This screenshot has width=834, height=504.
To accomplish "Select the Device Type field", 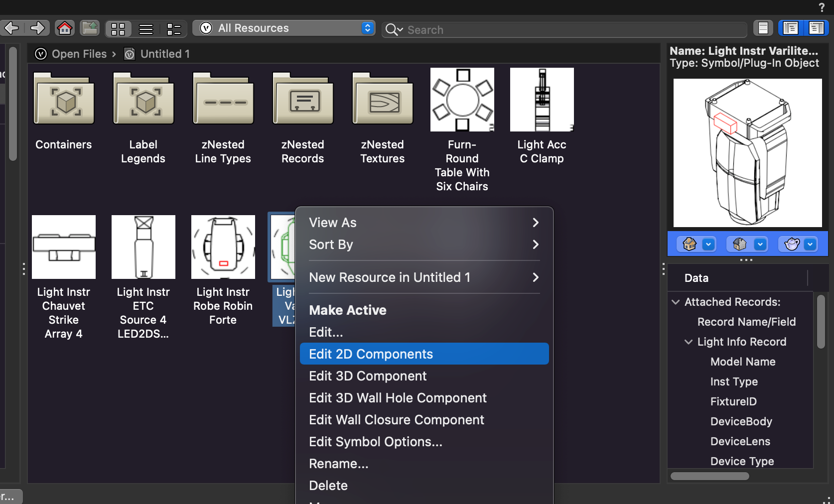I will (x=741, y=461).
